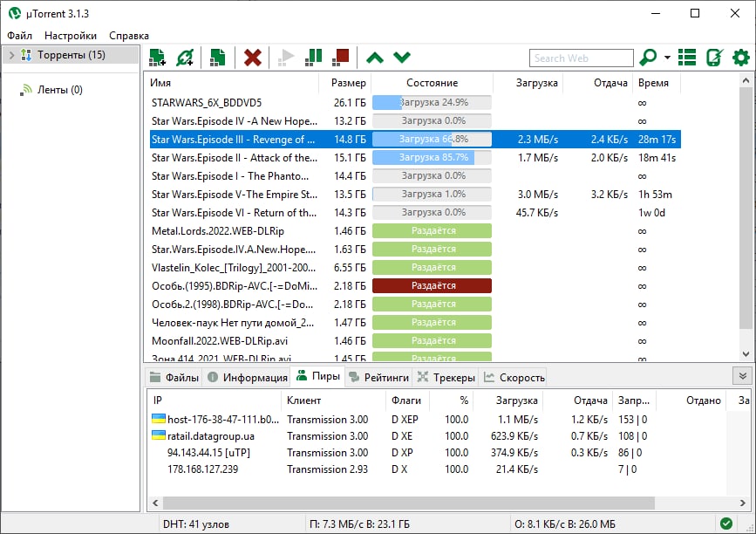The image size is (756, 534).
Task: Pause the selected torrent
Action: [314, 58]
